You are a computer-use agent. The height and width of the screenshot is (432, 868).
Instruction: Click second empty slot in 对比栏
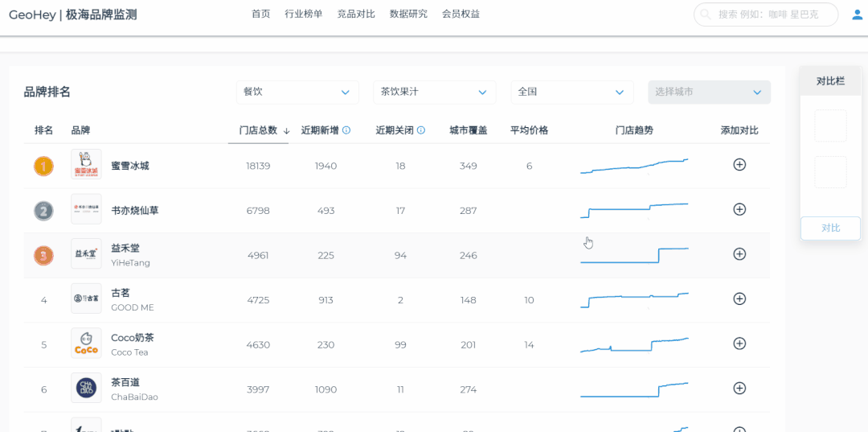click(830, 172)
